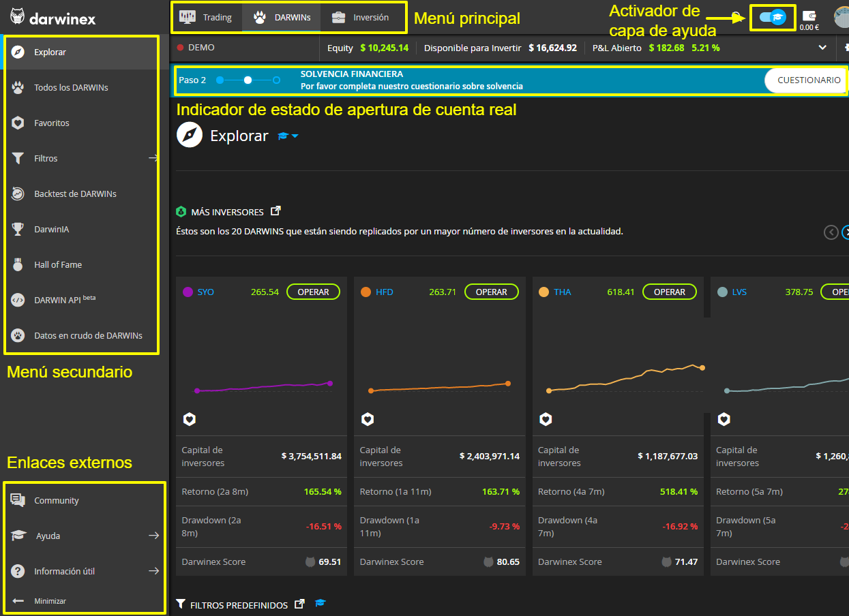This screenshot has height=616, width=849.
Task: Click the Darwinex owl logo
Action: (18, 18)
